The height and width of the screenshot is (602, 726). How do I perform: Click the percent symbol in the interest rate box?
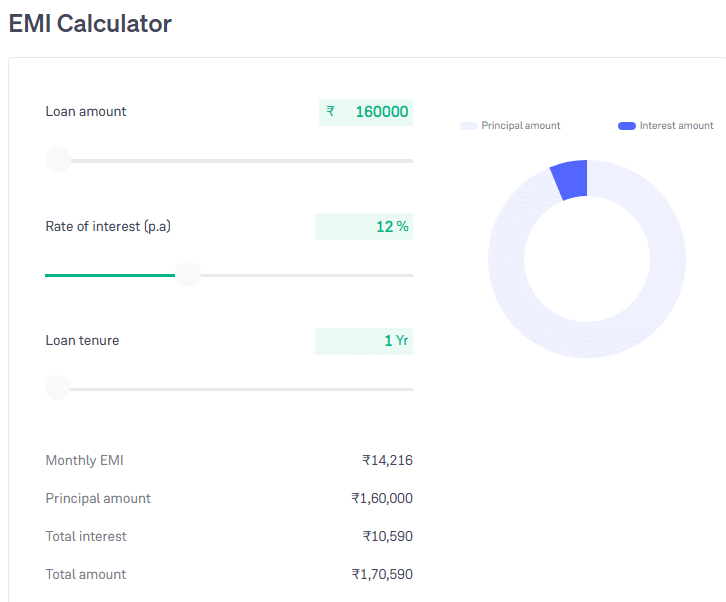click(402, 227)
